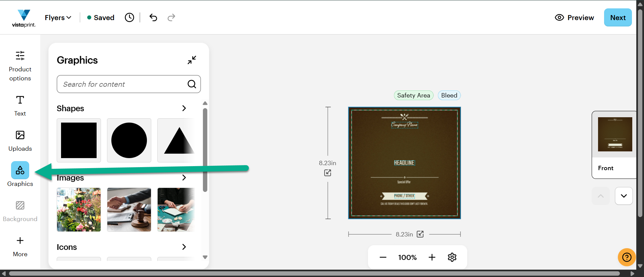
Task: Insert the crafting desk image
Action: point(177,210)
